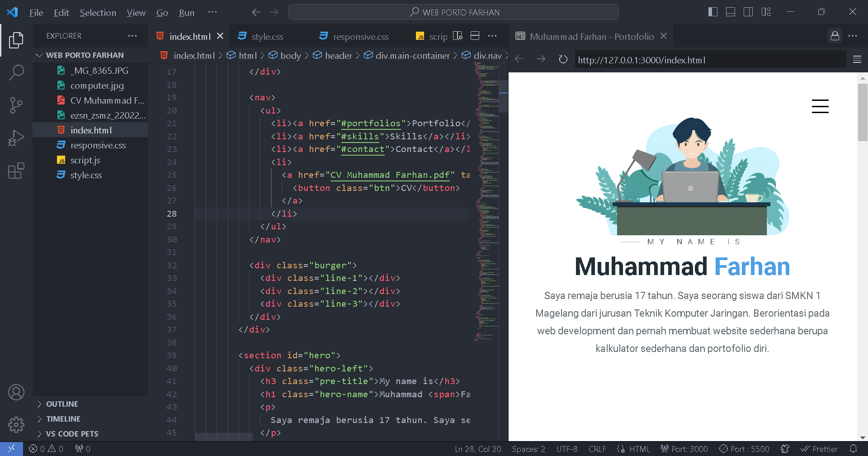868x456 pixels.
Task: Toggle the bottom panel visibility
Action: click(730, 12)
